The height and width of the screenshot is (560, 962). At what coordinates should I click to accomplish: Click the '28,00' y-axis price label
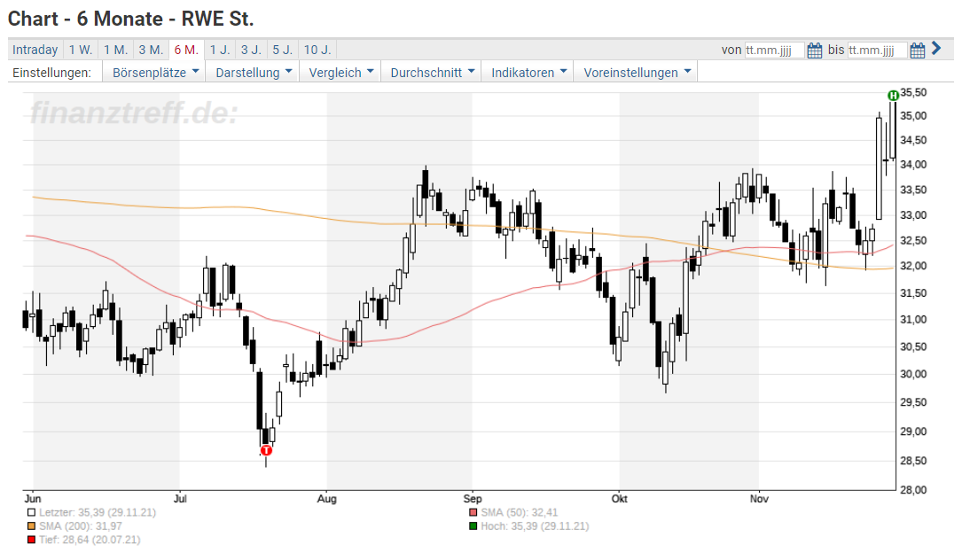pyautogui.click(x=913, y=489)
